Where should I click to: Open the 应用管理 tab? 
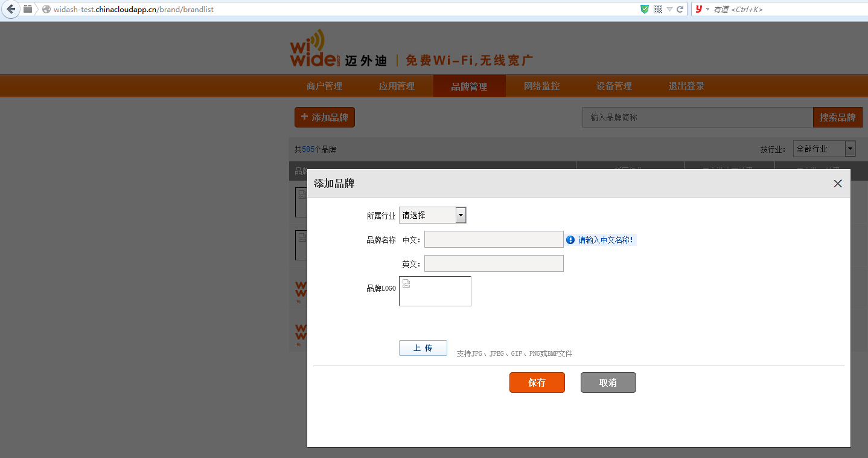(397, 86)
